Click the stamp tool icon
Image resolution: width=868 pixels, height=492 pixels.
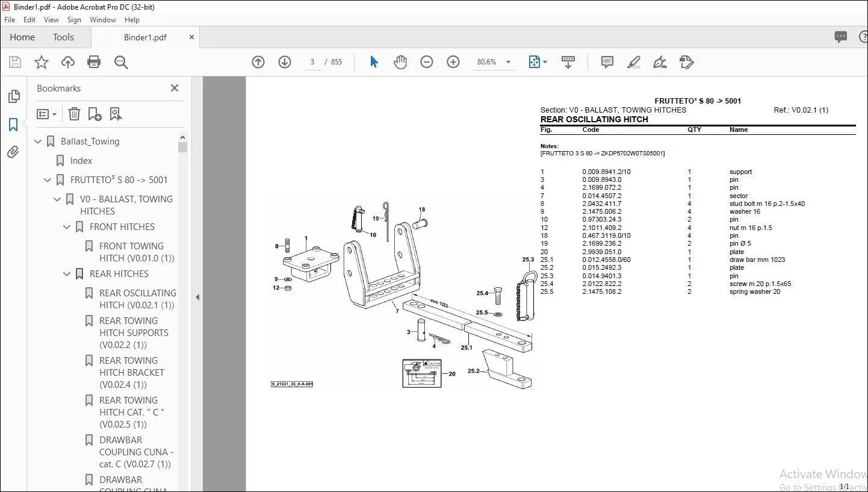[x=687, y=62]
